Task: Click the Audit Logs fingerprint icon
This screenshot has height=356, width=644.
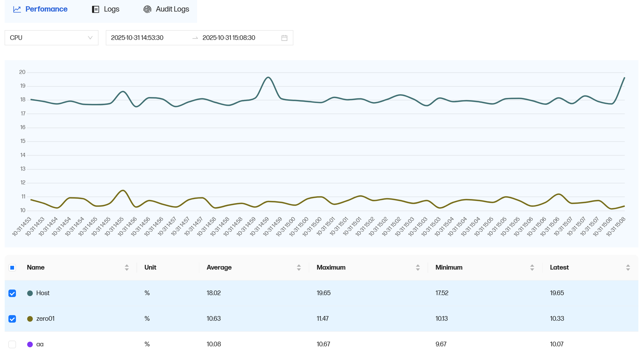Action: pos(147,9)
